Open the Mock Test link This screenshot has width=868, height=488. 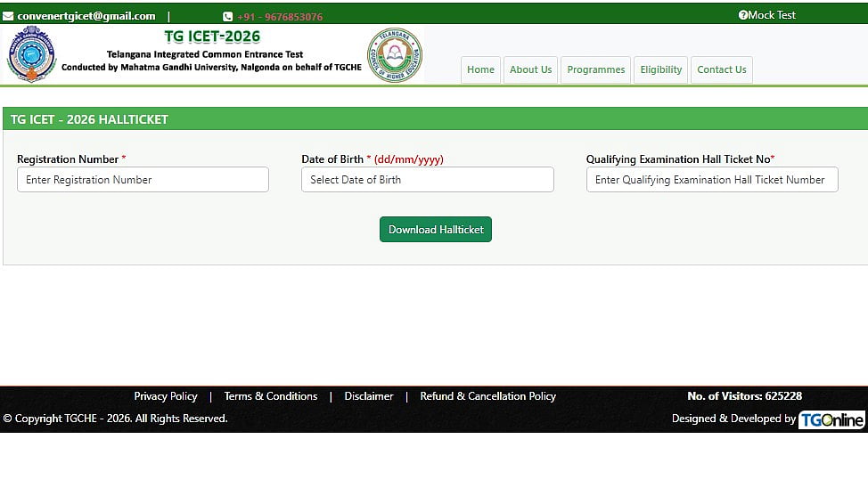tap(772, 15)
